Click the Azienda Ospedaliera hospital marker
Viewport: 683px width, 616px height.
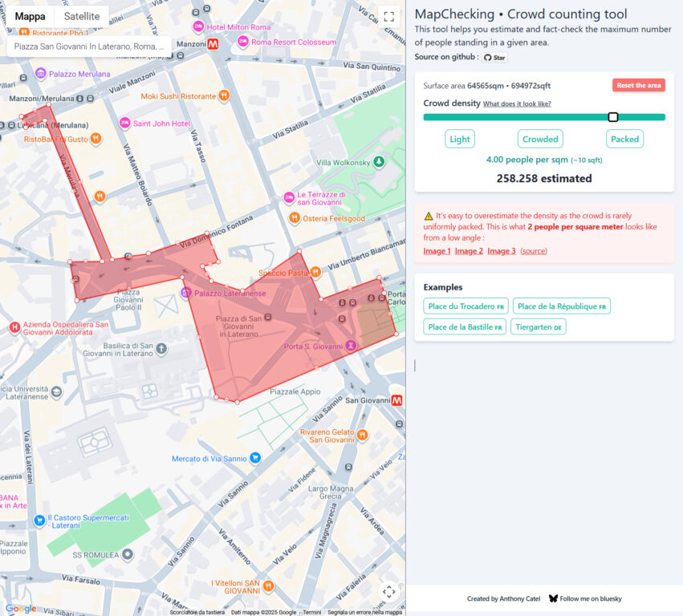pos(14,326)
